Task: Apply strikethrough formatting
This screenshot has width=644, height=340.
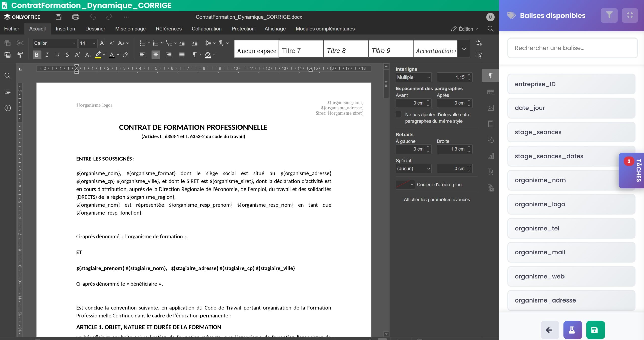Action: (x=67, y=55)
